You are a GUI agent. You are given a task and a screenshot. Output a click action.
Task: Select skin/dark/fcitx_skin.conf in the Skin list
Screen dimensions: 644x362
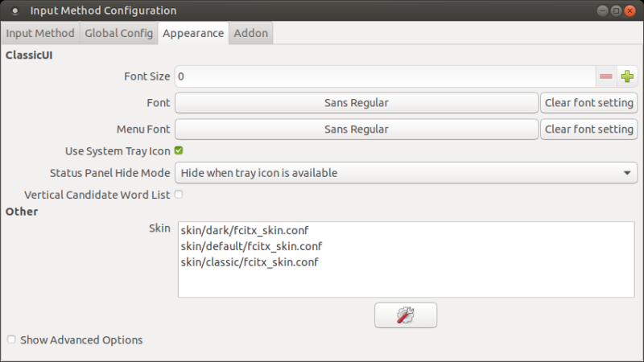(x=407, y=230)
